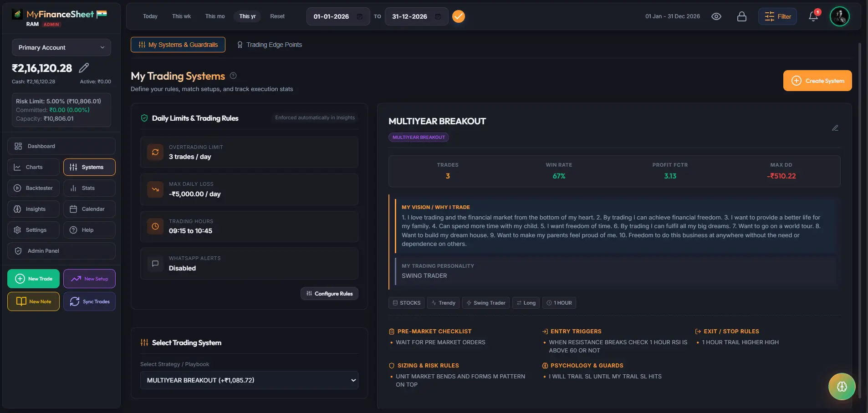Open the Admin Panel

61,251
